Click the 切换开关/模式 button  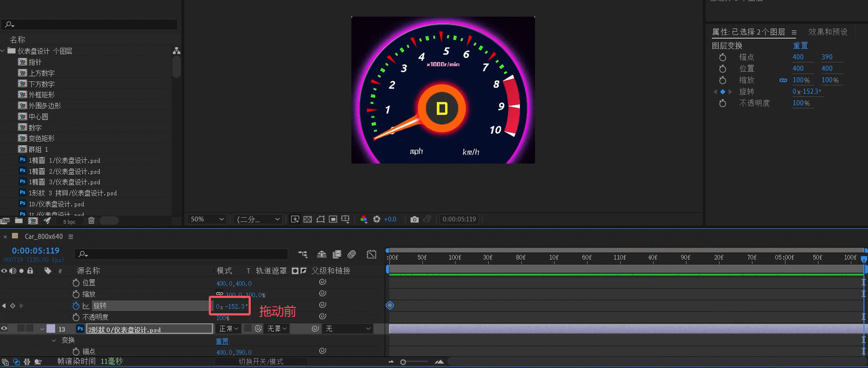[261, 362]
